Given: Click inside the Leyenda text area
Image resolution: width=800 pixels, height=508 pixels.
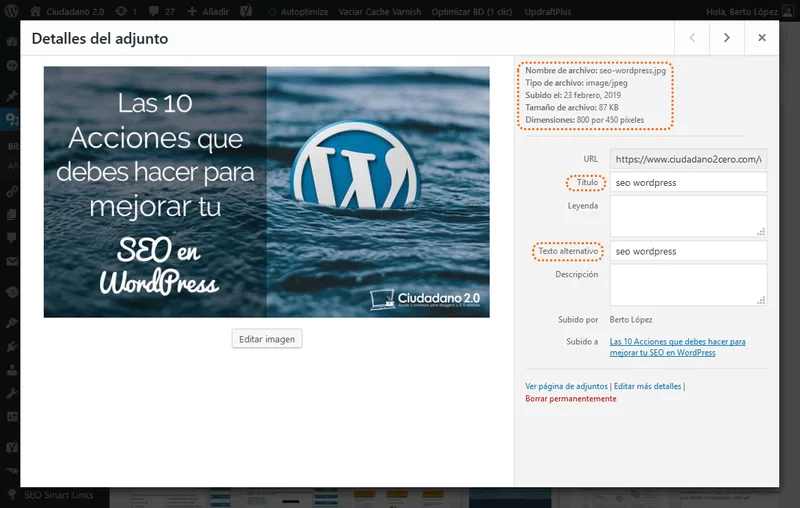Looking at the screenshot, I should point(688,216).
